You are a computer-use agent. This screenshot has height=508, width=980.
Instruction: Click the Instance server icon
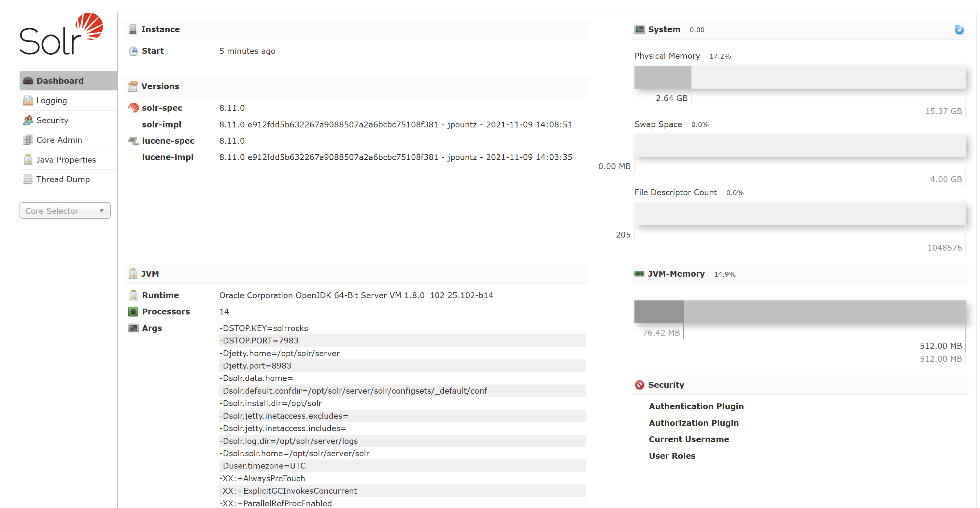point(133,29)
